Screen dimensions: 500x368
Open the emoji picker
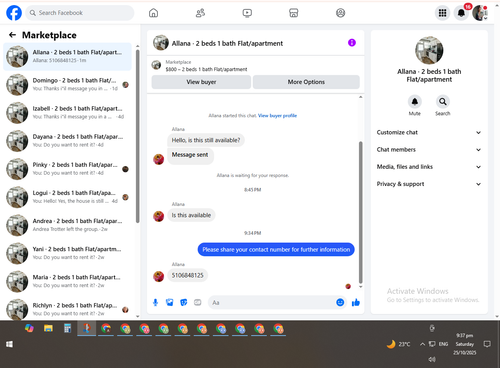(340, 302)
